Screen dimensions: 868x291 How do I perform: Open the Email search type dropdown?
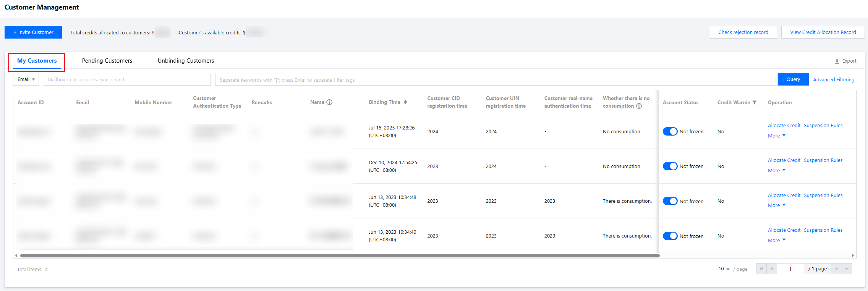[x=26, y=79]
